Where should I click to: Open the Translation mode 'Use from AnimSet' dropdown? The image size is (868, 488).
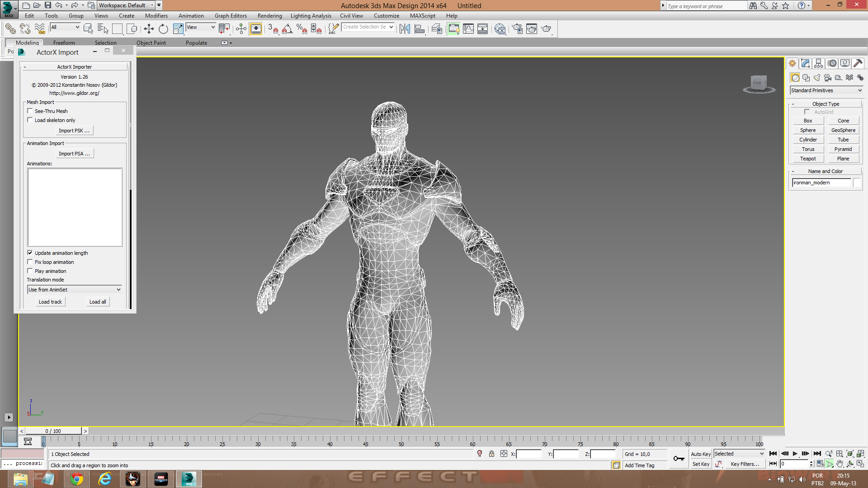75,290
